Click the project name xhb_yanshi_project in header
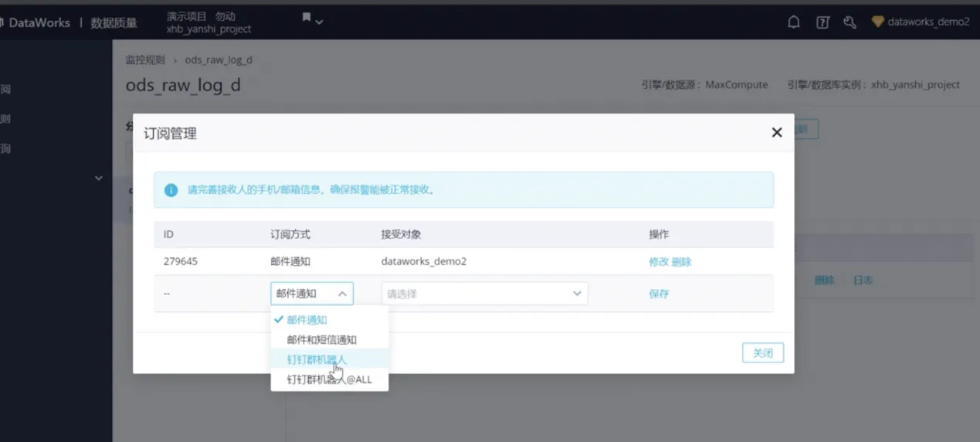This screenshot has width=980, height=442. 209,29
